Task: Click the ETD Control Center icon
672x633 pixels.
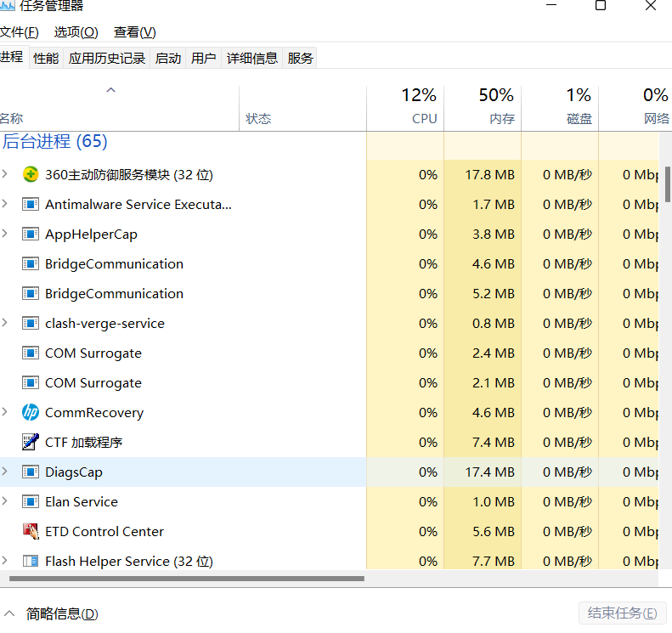Action: pos(31,531)
